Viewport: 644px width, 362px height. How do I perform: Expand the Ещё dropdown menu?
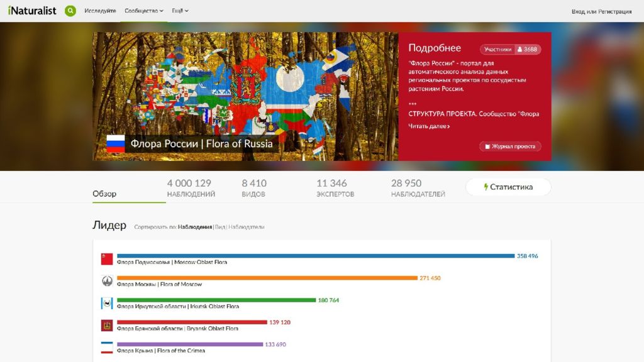click(x=180, y=11)
